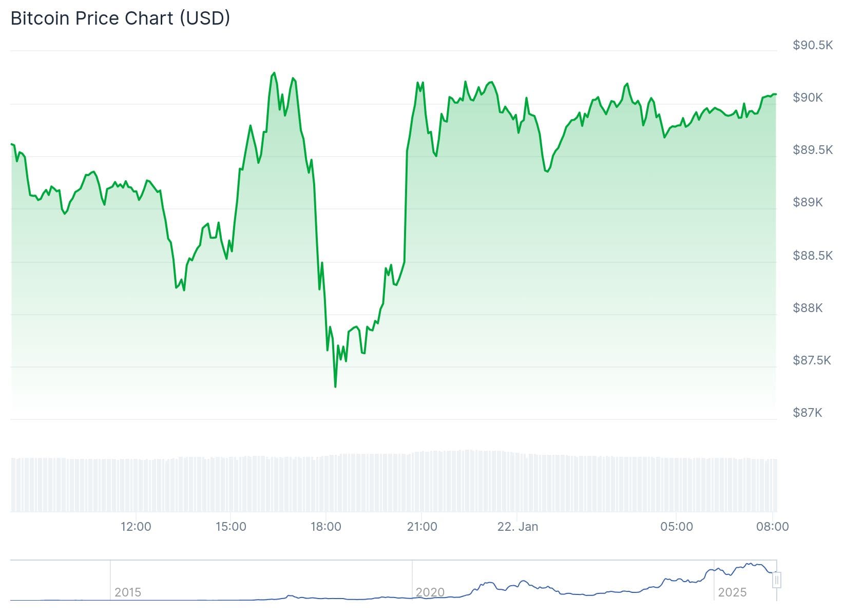Click the 2025 label in the navigator
The width and height of the screenshot is (844, 616).
[x=732, y=592]
